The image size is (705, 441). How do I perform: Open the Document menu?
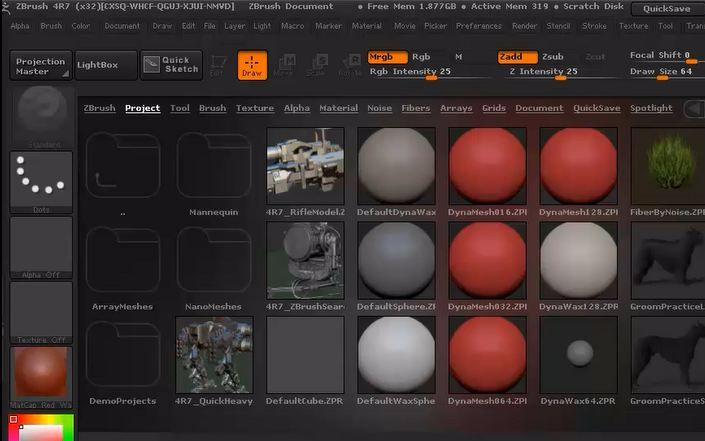122,26
